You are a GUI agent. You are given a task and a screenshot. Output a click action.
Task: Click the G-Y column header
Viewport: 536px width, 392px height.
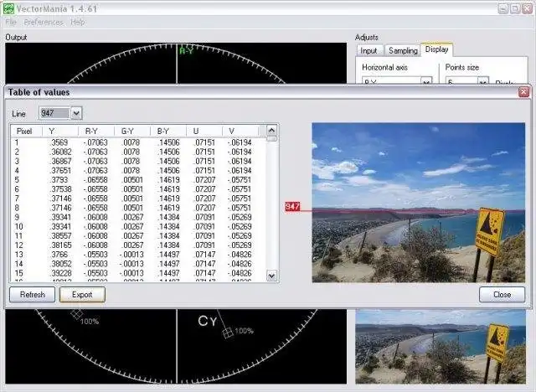pos(132,132)
